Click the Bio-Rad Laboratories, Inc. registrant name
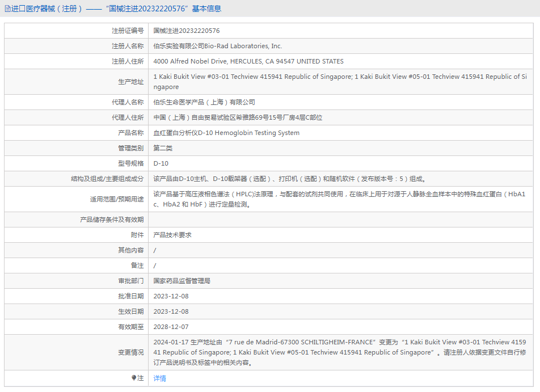Screen dimensions: 540x392 coord(218,46)
